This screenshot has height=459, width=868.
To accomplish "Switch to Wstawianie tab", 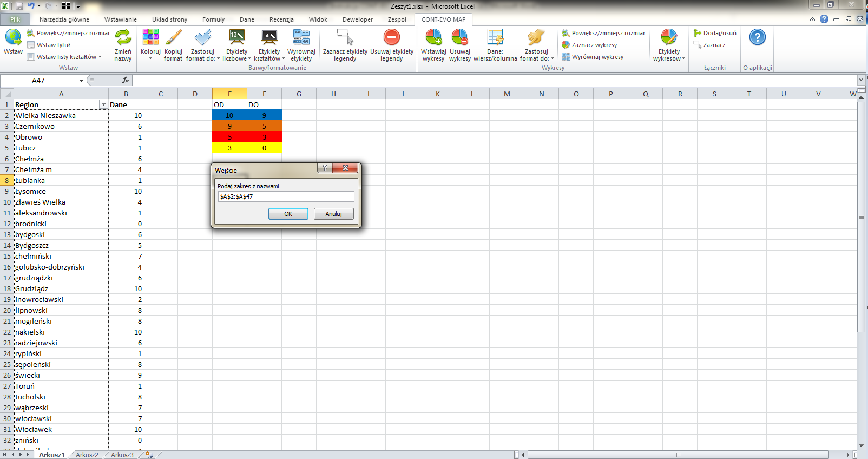I will point(121,19).
